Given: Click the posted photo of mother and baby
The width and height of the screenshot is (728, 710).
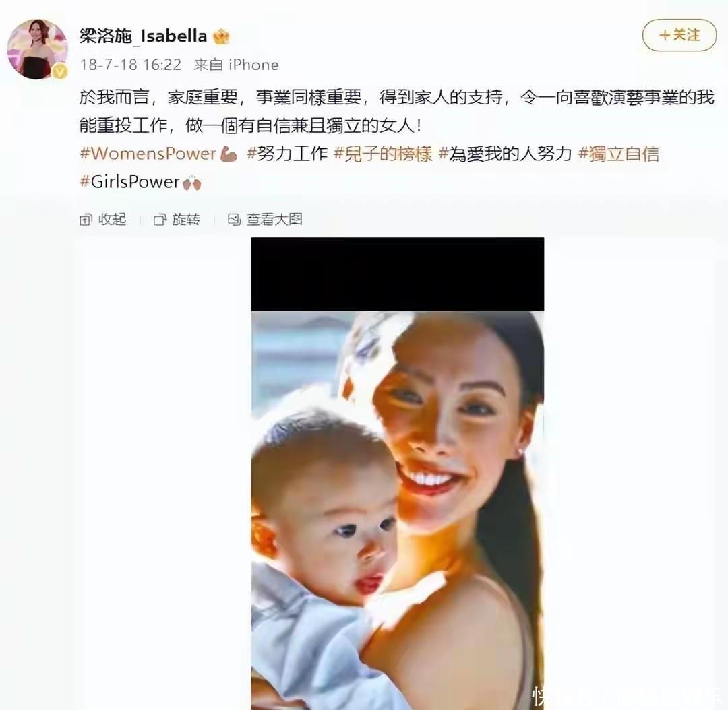Looking at the screenshot, I should point(398,474).
